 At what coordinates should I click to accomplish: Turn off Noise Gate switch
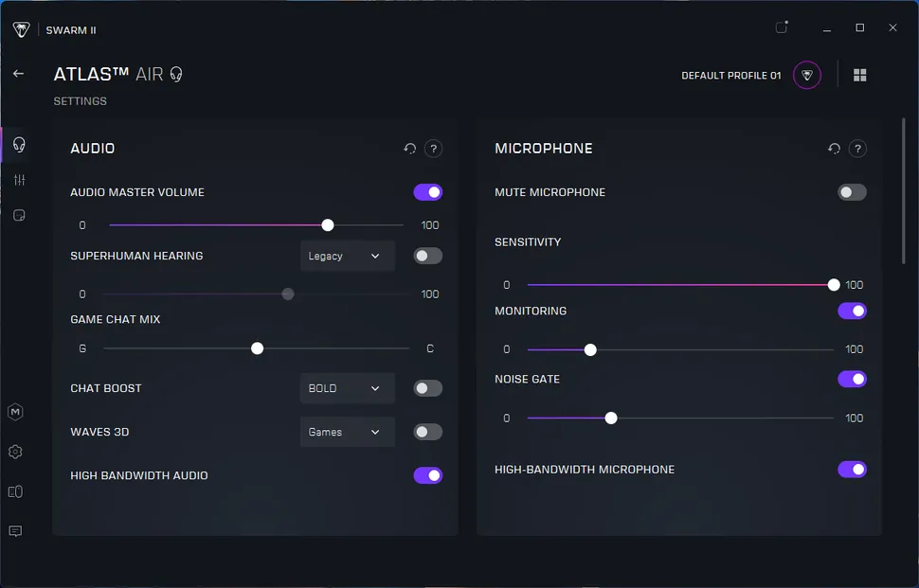point(852,379)
